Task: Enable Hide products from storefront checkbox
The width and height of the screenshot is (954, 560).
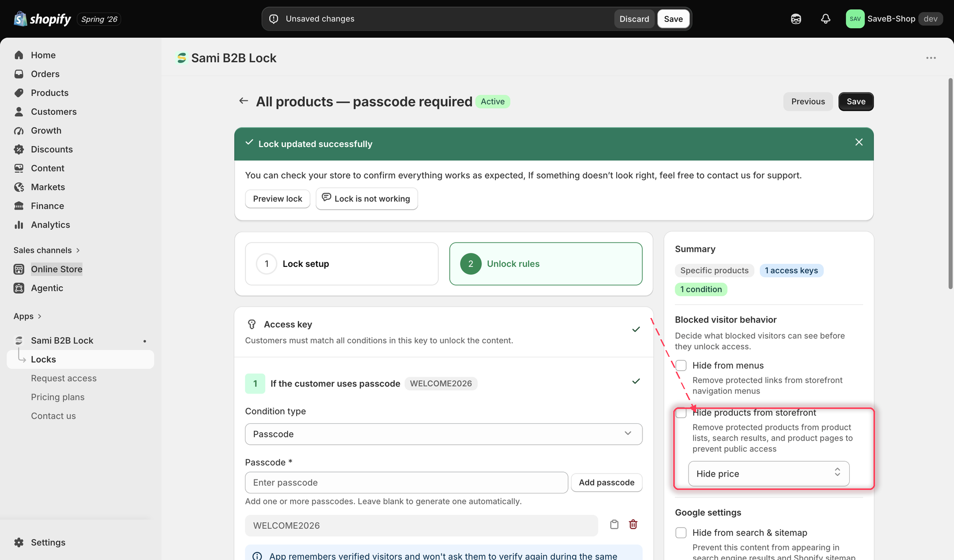Action: pyautogui.click(x=681, y=413)
